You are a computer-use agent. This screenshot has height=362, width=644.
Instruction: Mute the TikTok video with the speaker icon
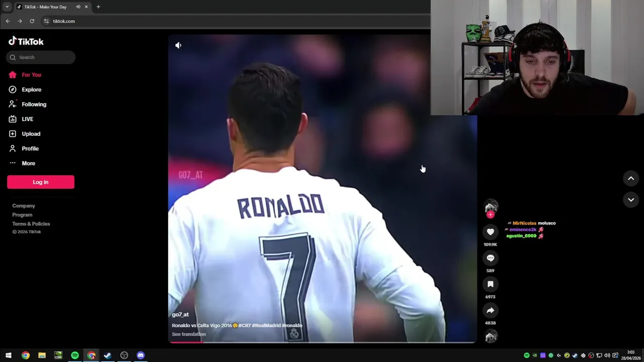click(178, 45)
